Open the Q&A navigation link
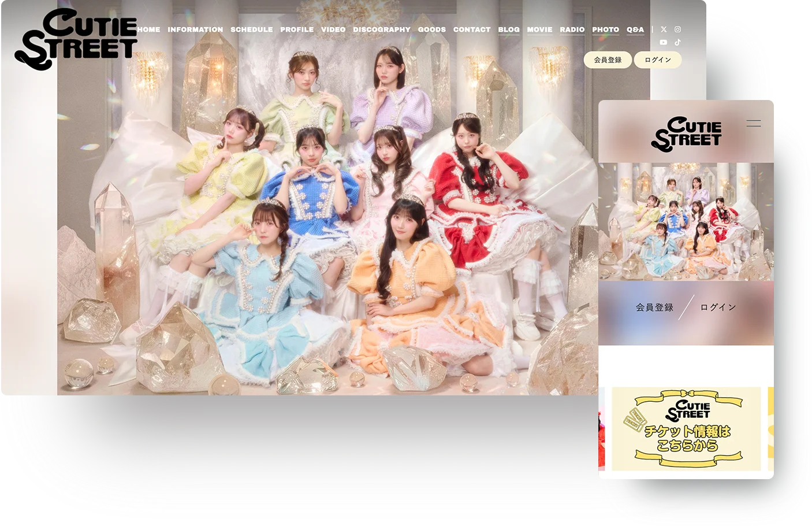 click(x=635, y=29)
